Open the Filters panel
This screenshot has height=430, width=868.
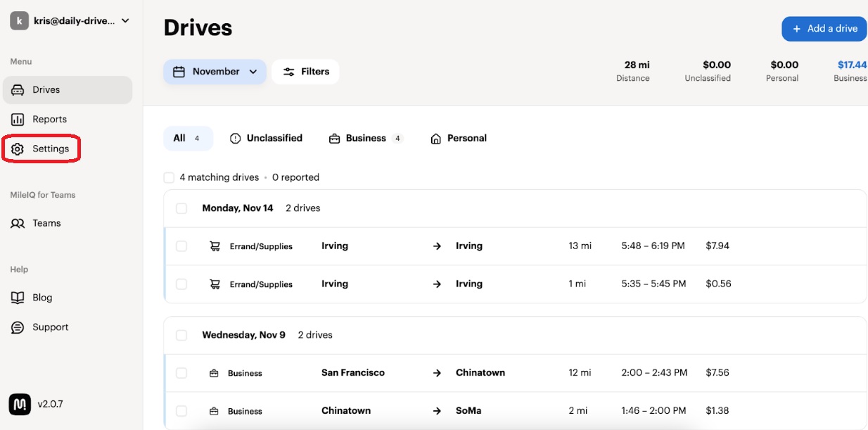point(305,72)
